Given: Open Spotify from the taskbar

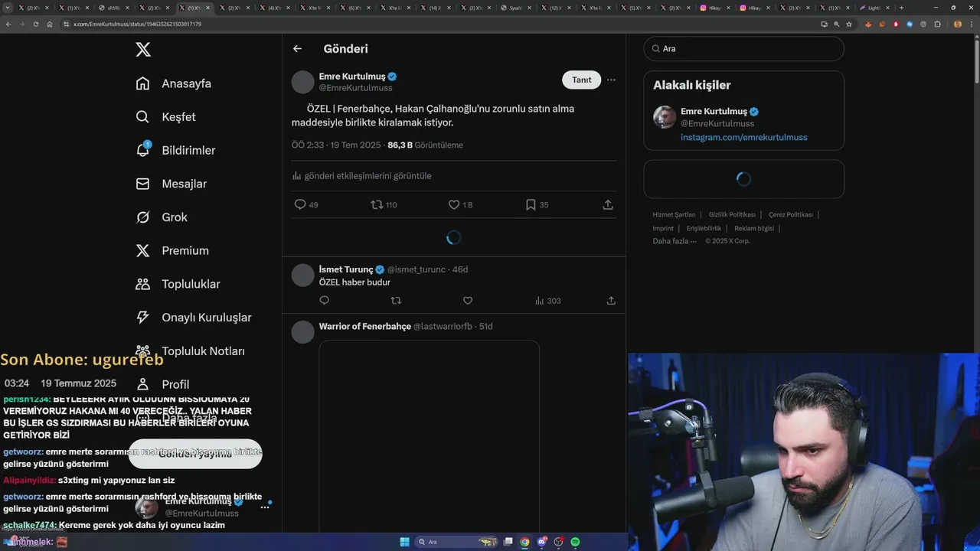Looking at the screenshot, I should tap(575, 542).
